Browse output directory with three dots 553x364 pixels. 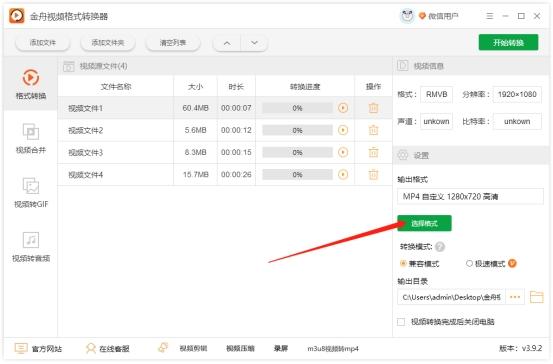[x=515, y=297]
